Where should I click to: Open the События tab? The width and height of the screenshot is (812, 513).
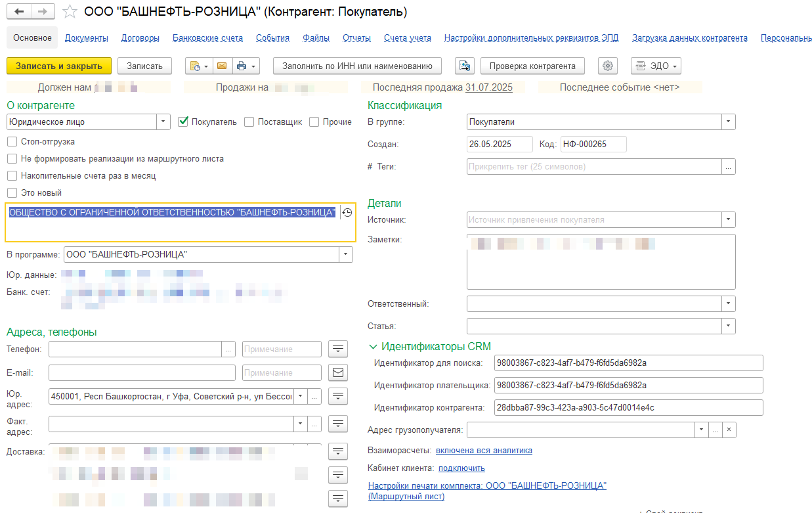[x=272, y=37]
